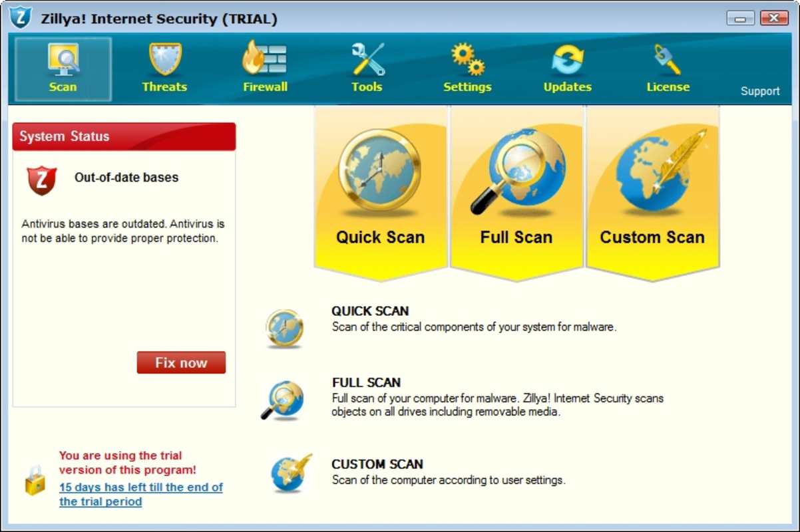Click the Zillya shield logo in title bar
This screenshot has width=800, height=532.
click(x=21, y=17)
